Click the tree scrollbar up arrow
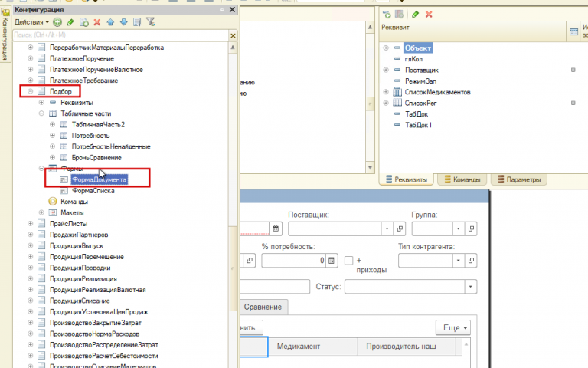 (233, 48)
